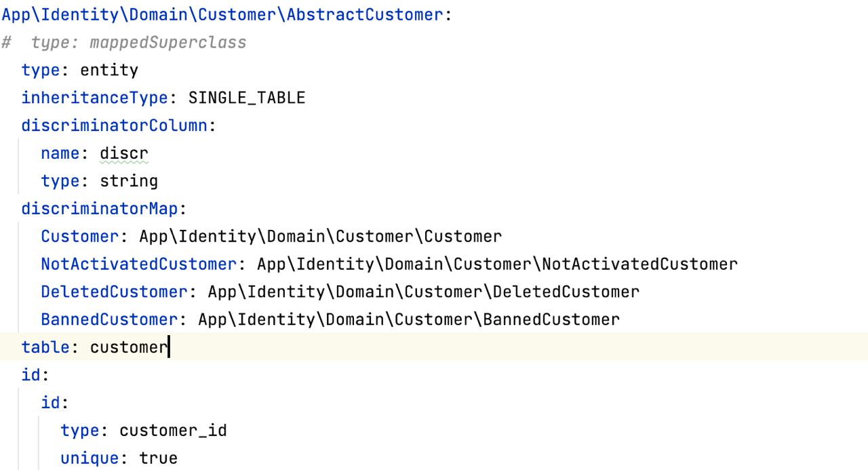The image size is (868, 470).
Task: Click the NotActivatedCustomer class path value
Action: (497, 265)
